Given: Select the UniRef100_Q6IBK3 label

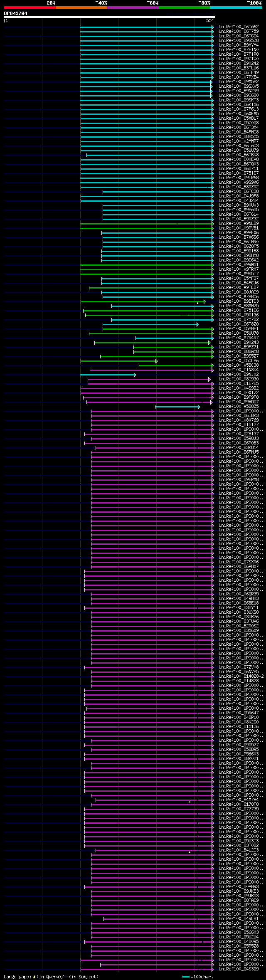Looking at the screenshot, I should click(239, 416).
